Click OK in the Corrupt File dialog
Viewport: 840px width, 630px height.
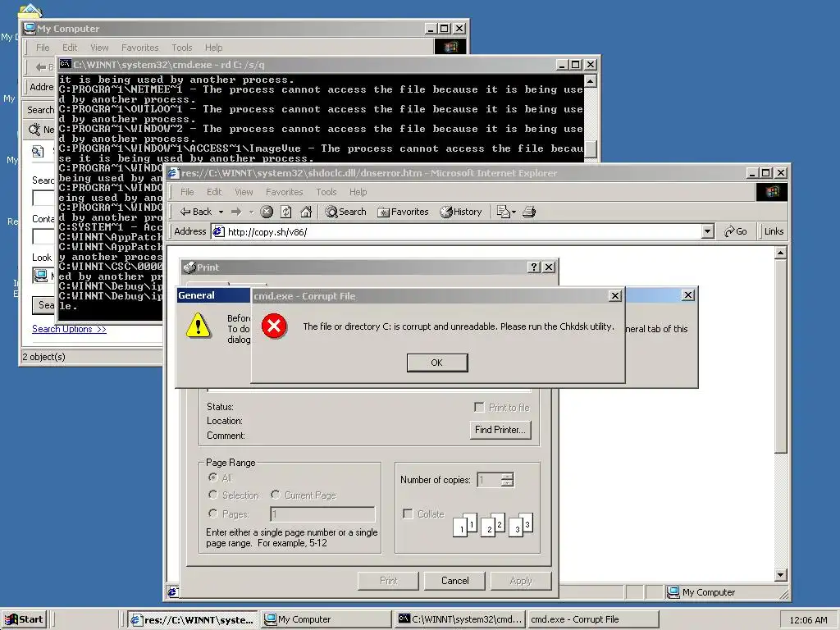pos(437,363)
